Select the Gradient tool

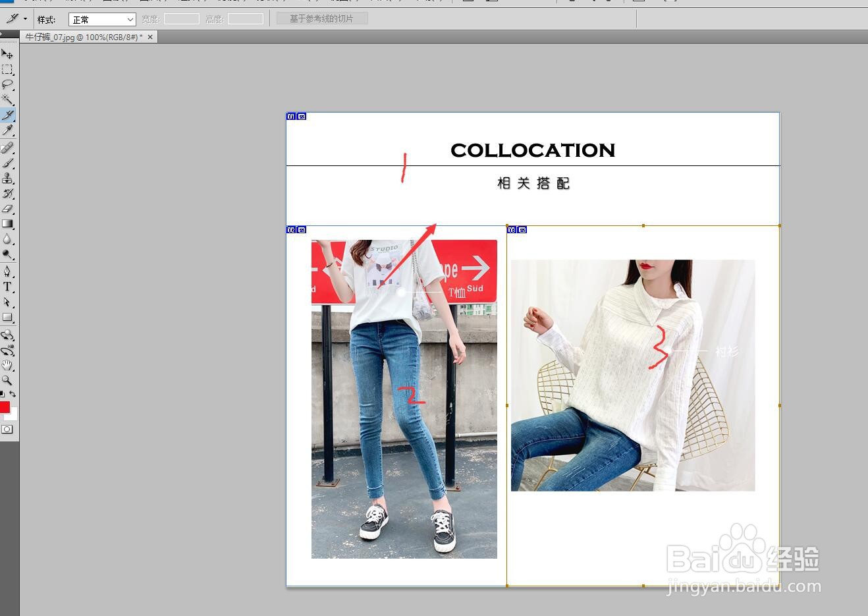click(7, 224)
